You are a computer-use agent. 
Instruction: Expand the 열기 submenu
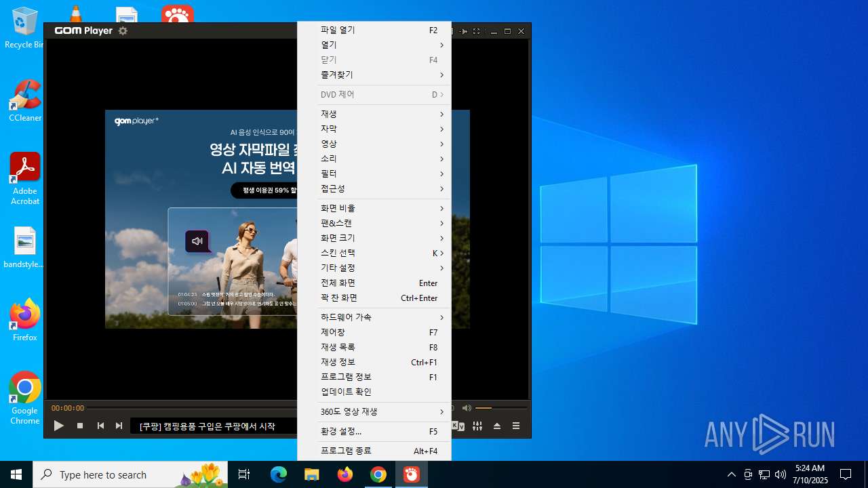coord(374,45)
